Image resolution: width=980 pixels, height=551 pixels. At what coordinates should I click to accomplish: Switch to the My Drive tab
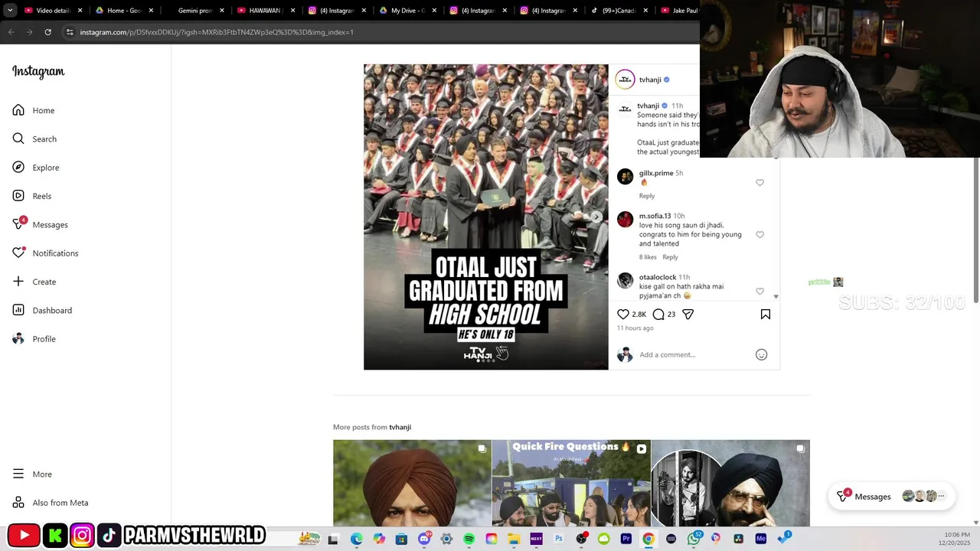point(403,11)
